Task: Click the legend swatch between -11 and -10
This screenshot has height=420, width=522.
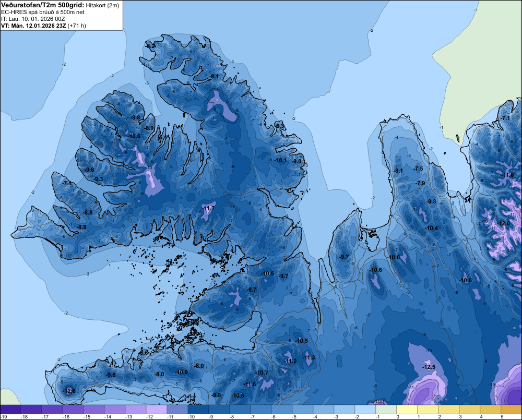Action: pyautogui.click(x=177, y=410)
